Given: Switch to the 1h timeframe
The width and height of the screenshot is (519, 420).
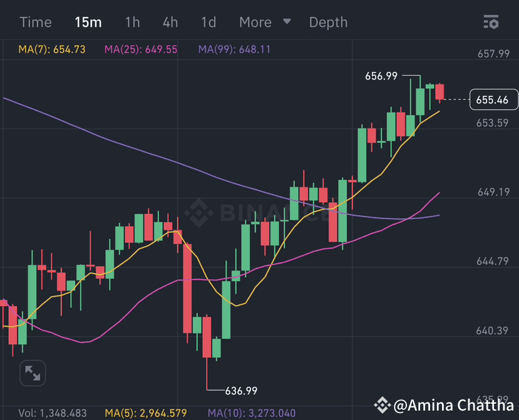Looking at the screenshot, I should click(132, 22).
